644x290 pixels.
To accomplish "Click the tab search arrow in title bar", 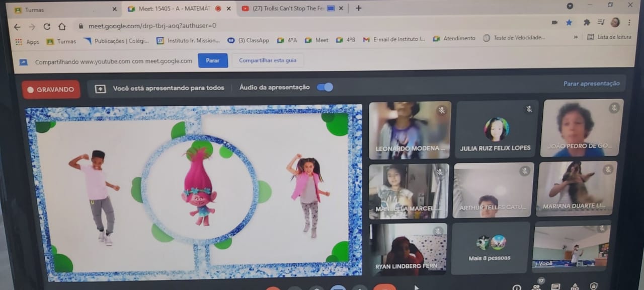I will pos(570,6).
